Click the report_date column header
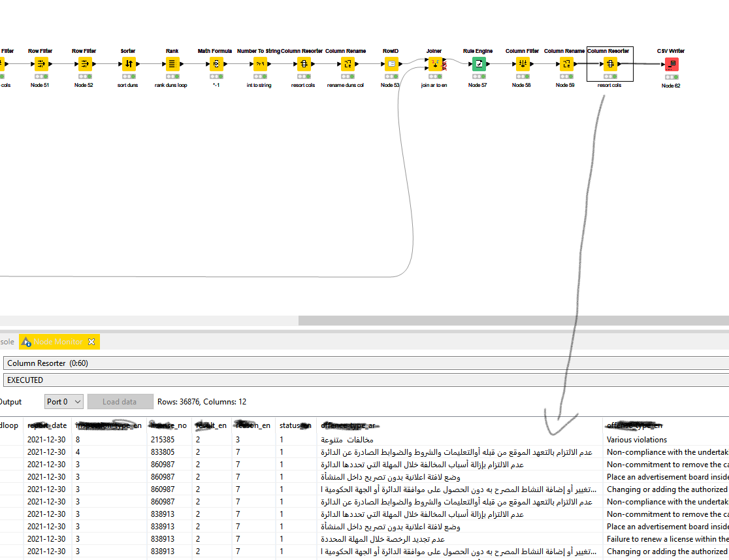729x560 pixels. point(47,425)
